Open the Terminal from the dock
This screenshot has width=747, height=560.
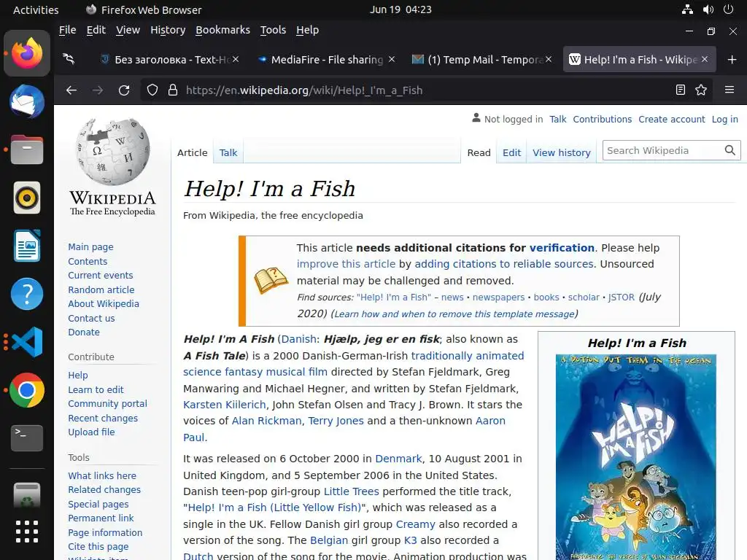27,437
